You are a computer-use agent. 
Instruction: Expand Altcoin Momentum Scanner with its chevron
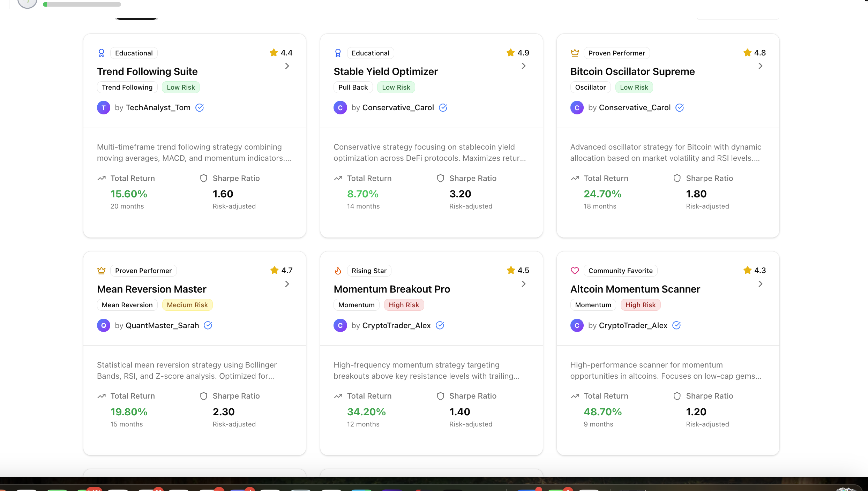(x=760, y=284)
